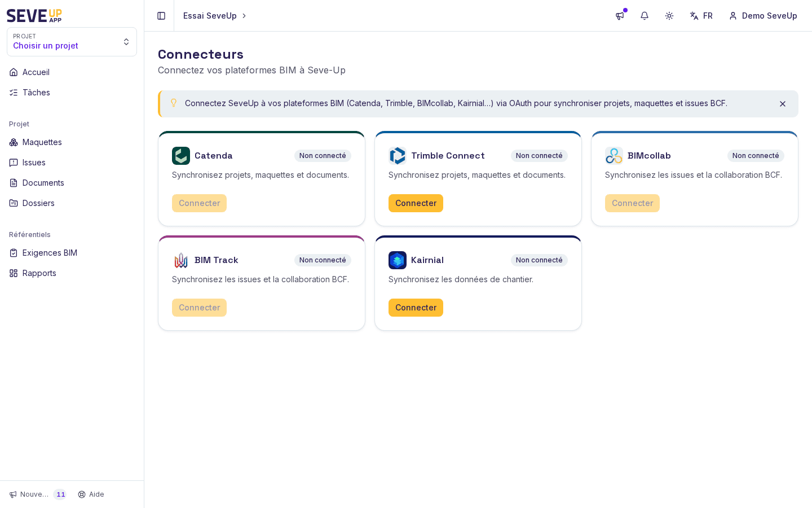Screen dimensions: 812x508
Task: Click BIMcollab's Non connecté badge
Action: (756, 156)
